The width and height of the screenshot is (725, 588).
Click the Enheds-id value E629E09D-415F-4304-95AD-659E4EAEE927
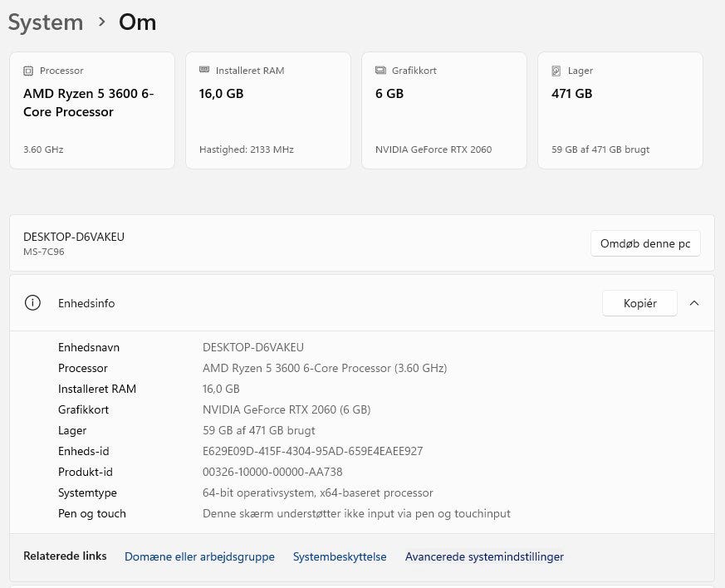tap(312, 451)
